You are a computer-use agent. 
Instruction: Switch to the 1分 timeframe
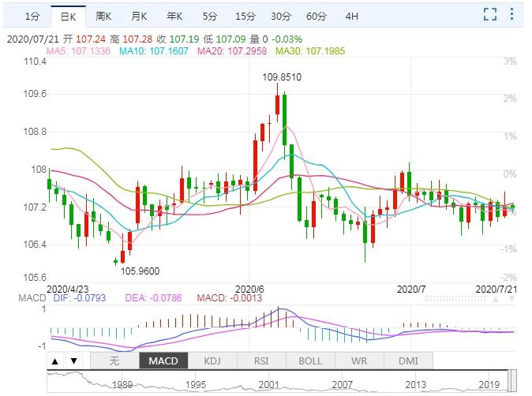click(x=31, y=16)
